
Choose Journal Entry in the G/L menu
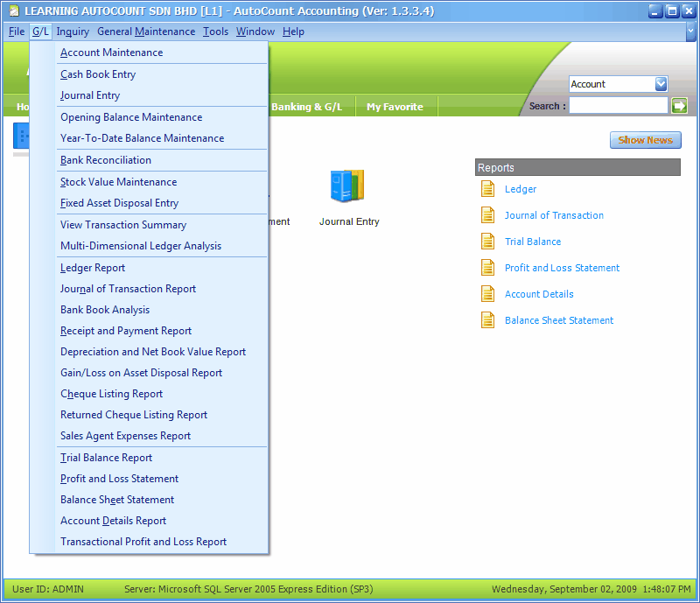click(x=162, y=95)
